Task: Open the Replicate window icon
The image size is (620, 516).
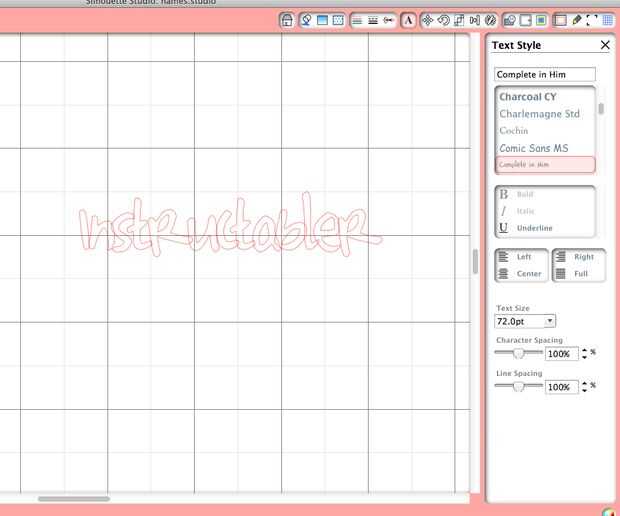Action: tap(490, 20)
